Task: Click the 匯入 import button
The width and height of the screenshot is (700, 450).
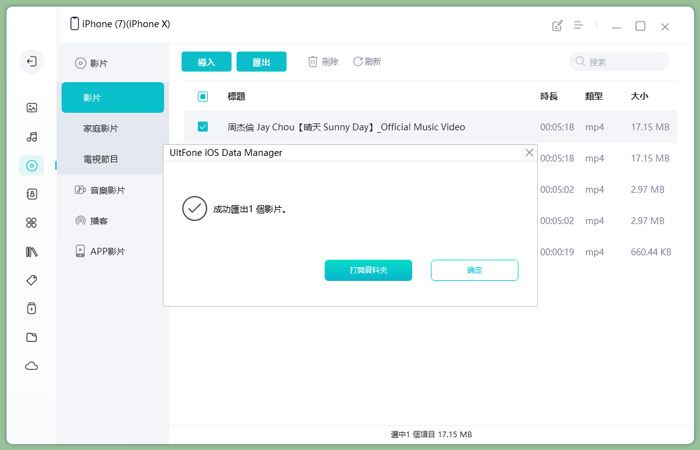Action: pos(206,62)
